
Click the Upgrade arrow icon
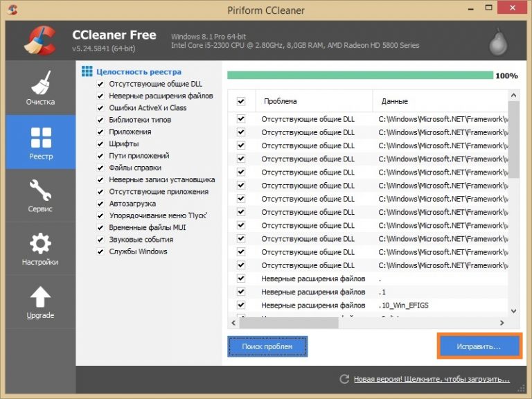click(x=40, y=296)
